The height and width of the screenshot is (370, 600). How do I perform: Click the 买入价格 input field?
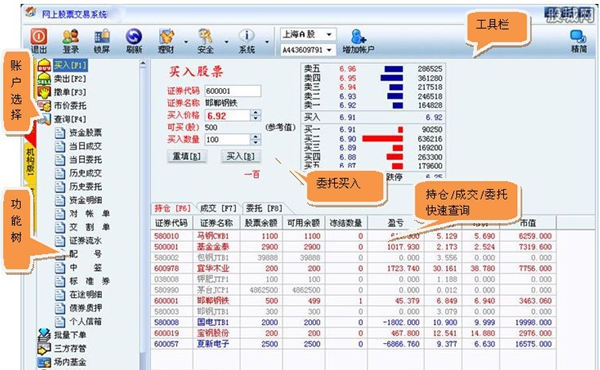[228, 116]
